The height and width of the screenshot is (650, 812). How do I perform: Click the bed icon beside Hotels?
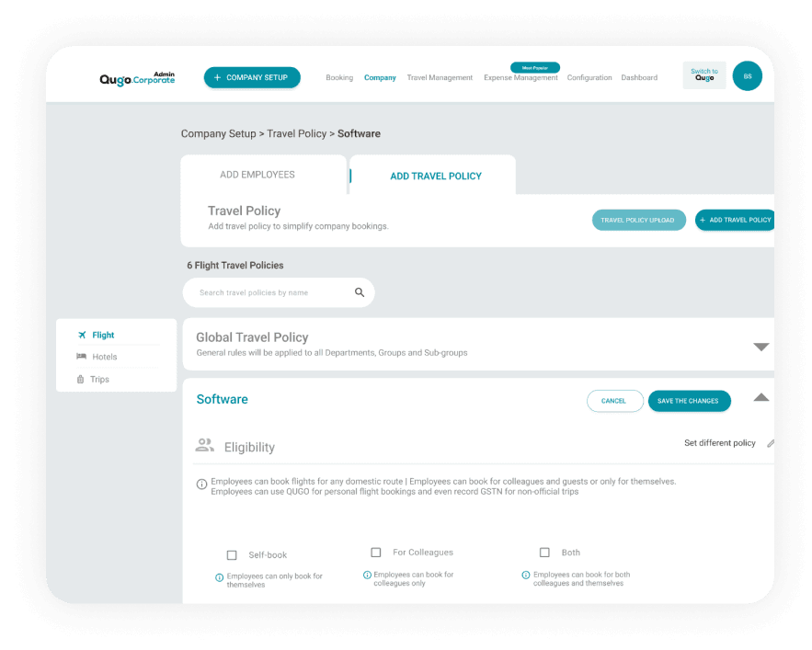(81, 357)
